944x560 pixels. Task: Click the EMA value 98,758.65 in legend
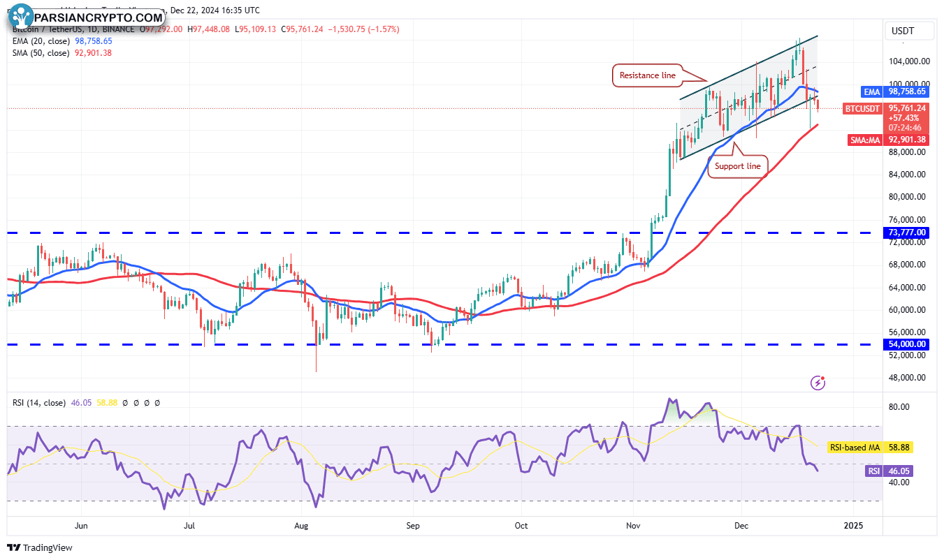(x=93, y=42)
